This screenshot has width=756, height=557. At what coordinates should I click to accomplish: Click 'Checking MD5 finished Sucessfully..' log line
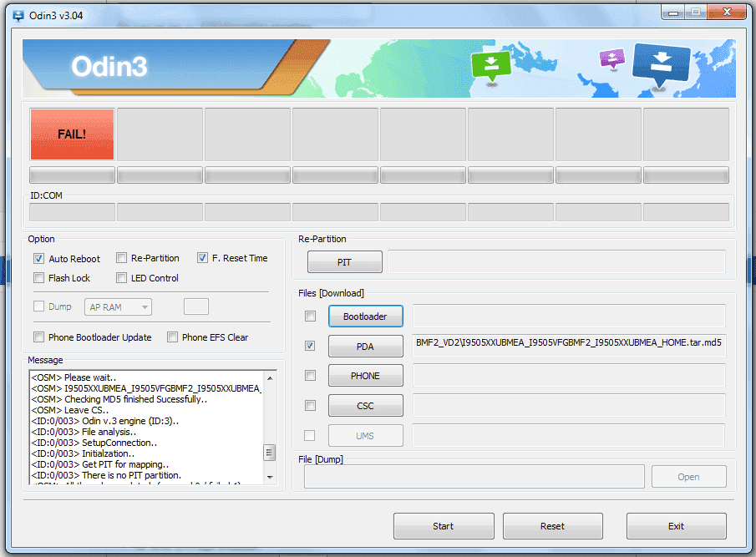tap(119, 399)
